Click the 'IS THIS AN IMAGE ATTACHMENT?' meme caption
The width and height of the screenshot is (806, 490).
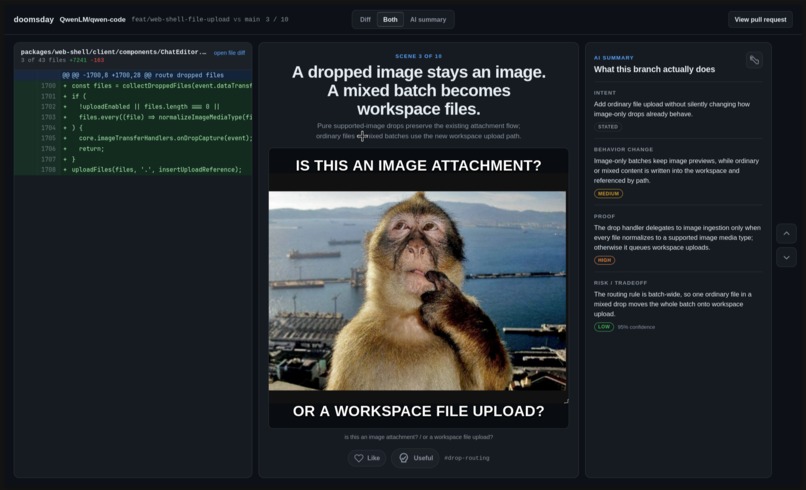(418, 166)
